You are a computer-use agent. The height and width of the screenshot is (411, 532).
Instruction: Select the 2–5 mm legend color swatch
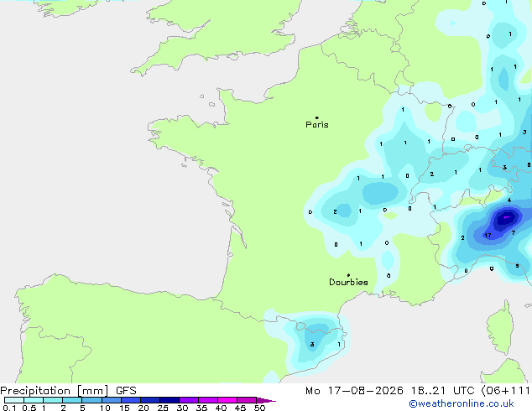tap(72, 400)
